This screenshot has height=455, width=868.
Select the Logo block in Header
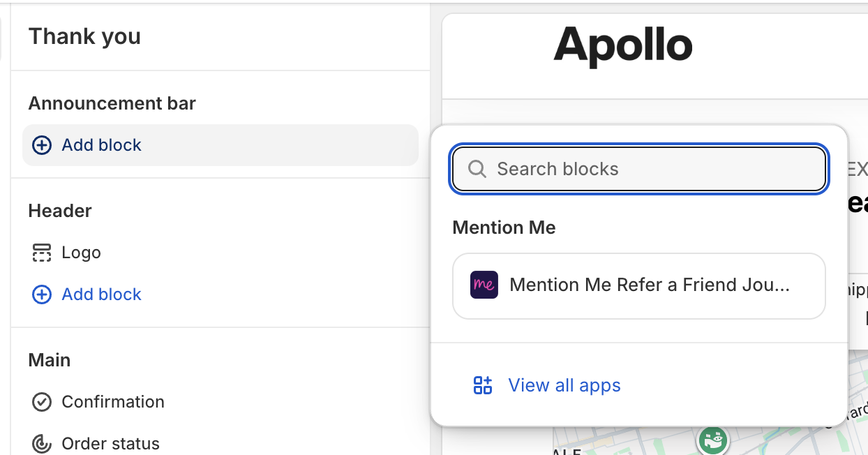pyautogui.click(x=81, y=253)
